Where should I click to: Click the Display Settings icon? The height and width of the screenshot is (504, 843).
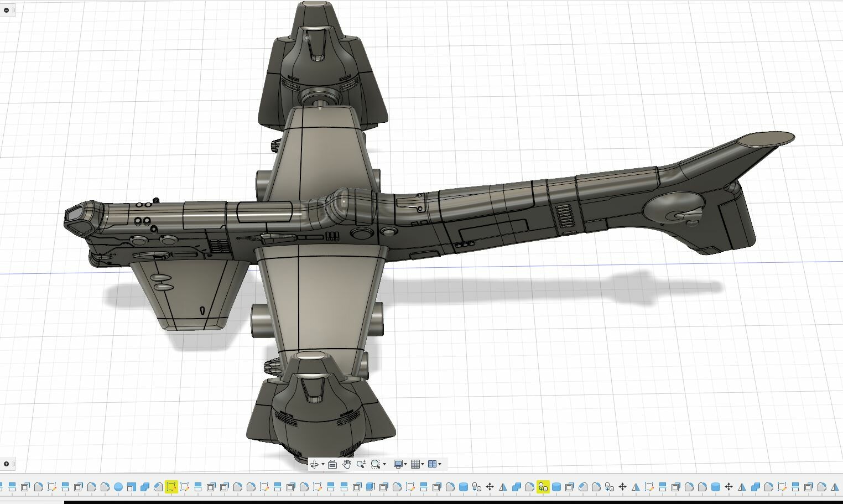pos(398,464)
